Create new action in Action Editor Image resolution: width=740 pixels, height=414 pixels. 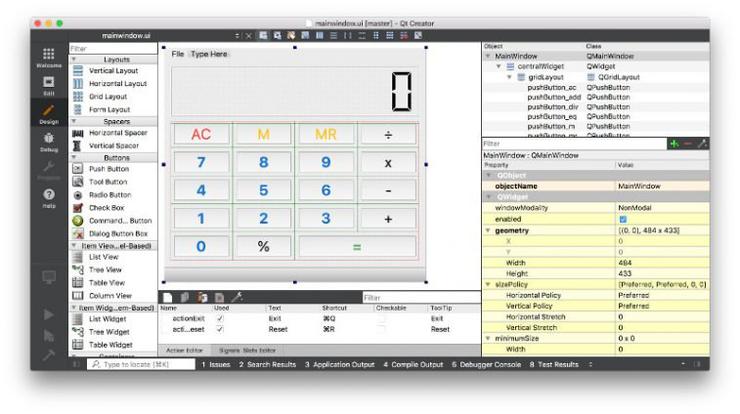pos(169,297)
